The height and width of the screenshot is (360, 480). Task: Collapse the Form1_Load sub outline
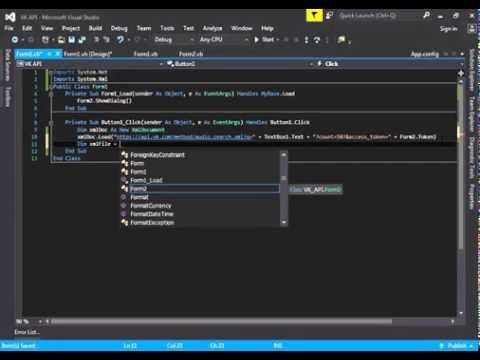(51, 94)
